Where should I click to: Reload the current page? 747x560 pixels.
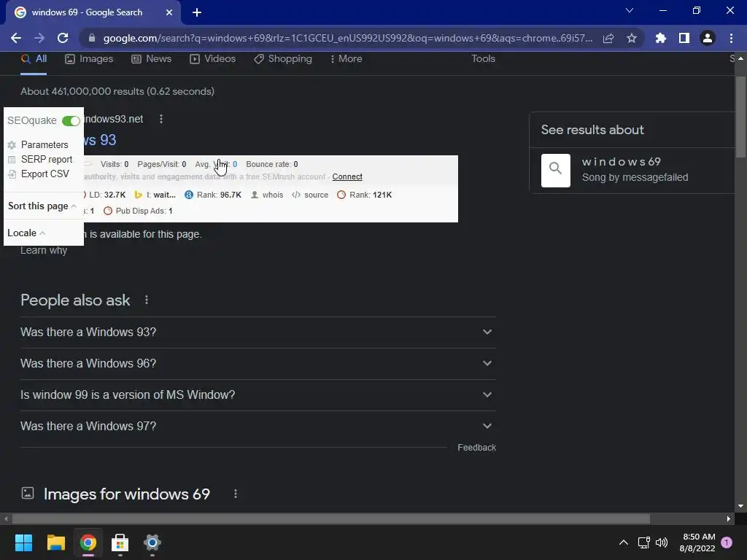[63, 38]
